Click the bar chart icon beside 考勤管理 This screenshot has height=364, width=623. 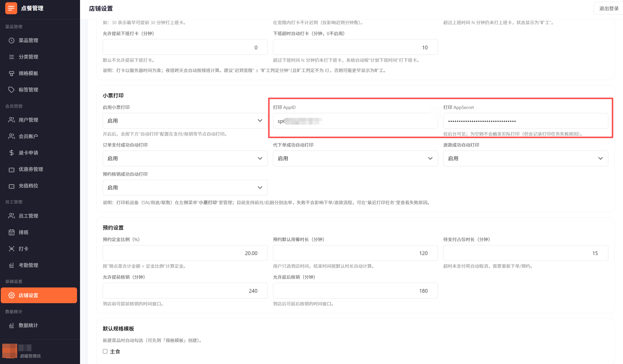[11, 265]
